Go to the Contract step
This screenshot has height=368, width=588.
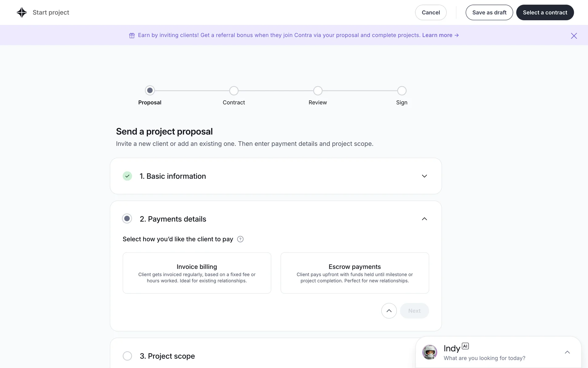pos(234,91)
